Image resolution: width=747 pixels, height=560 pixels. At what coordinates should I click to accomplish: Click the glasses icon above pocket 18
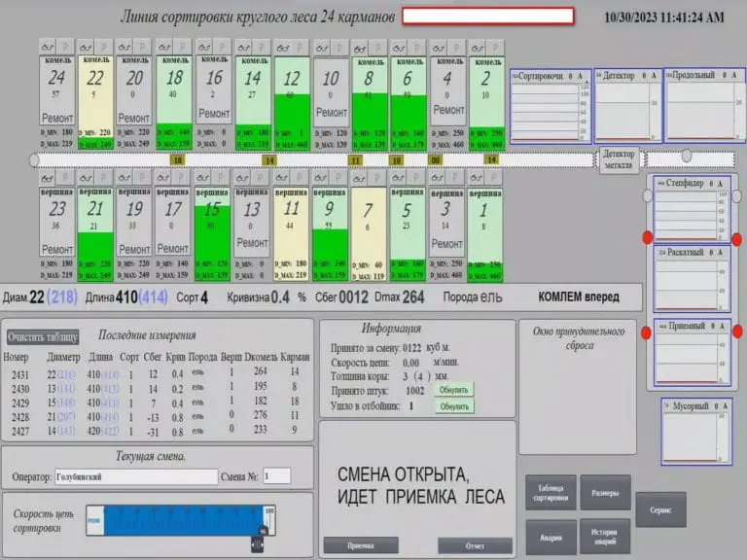coord(164,47)
